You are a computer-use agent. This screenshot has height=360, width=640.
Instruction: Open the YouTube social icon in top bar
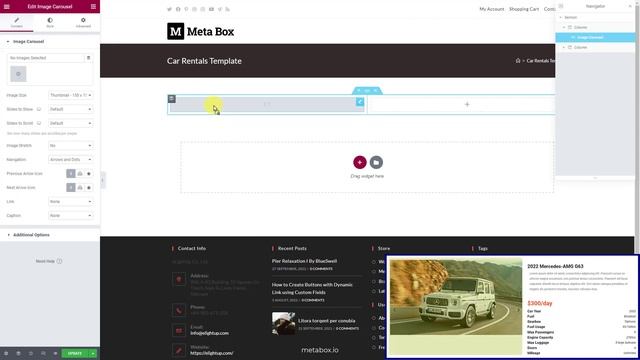[211, 9]
